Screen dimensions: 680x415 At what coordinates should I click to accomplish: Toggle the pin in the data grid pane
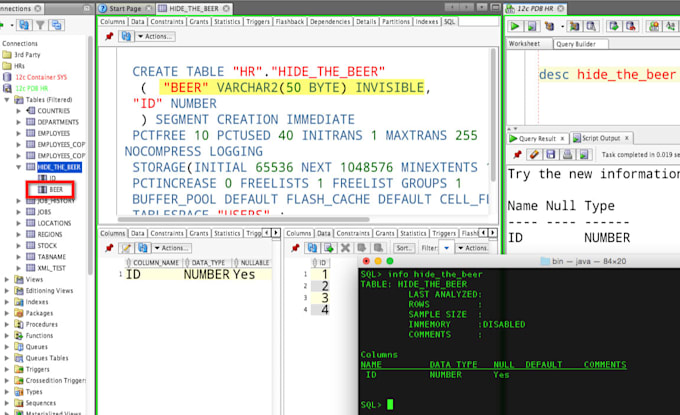pos(295,248)
